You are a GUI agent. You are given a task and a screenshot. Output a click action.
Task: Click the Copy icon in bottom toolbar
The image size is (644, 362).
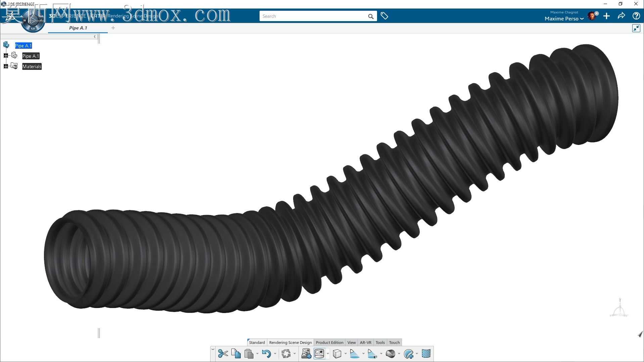coord(236,354)
